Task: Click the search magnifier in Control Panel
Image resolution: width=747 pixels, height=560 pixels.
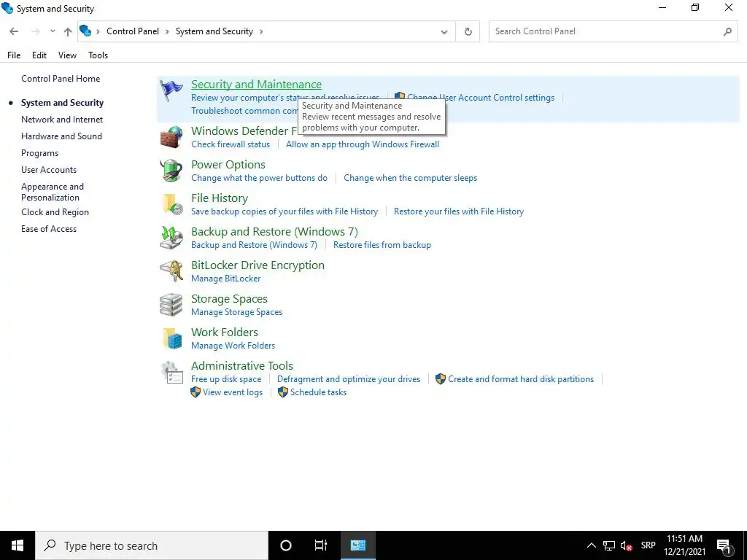Action: tap(727, 31)
